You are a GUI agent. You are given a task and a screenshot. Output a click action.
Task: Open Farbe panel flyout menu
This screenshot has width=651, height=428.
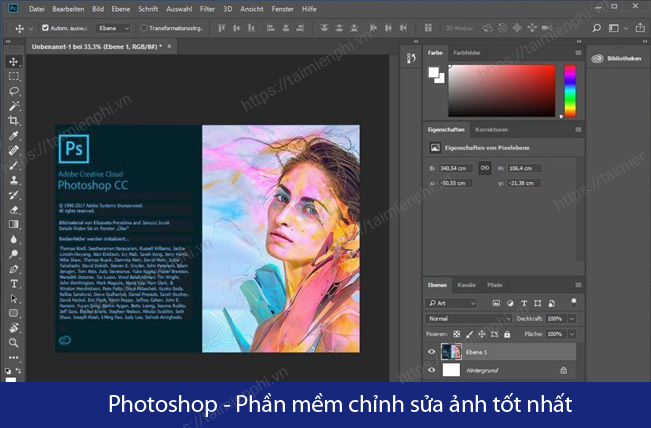578,53
